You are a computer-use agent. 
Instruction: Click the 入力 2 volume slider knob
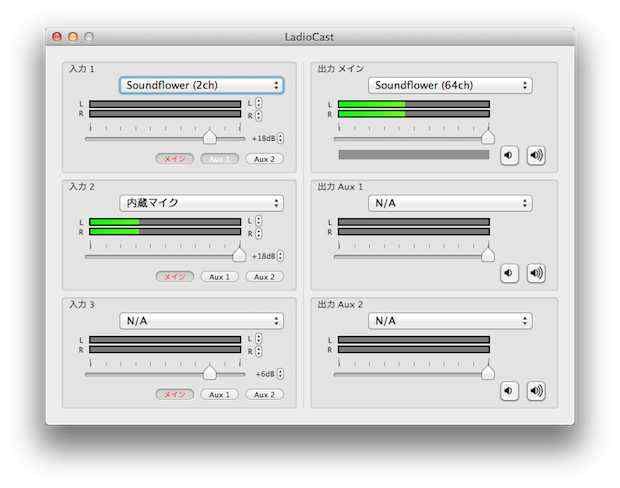tap(239, 255)
